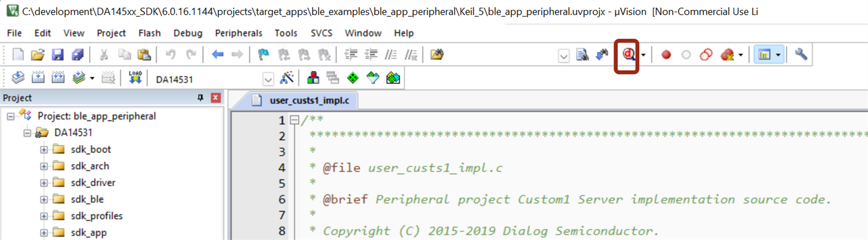Toggle bookmark on current line
Screen dimensions: 868x240
(x=263, y=55)
